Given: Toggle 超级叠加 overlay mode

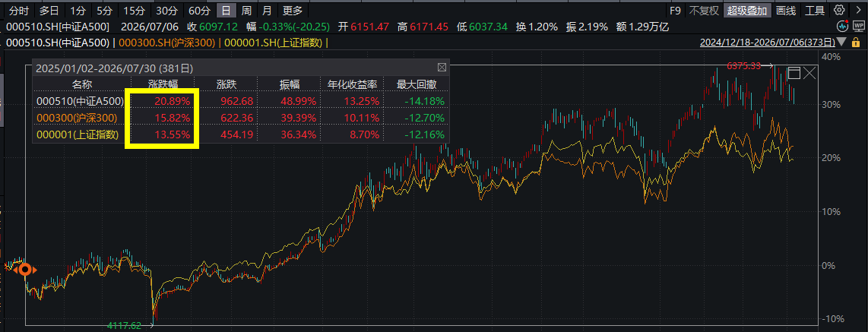Looking at the screenshot, I should click(x=747, y=10).
